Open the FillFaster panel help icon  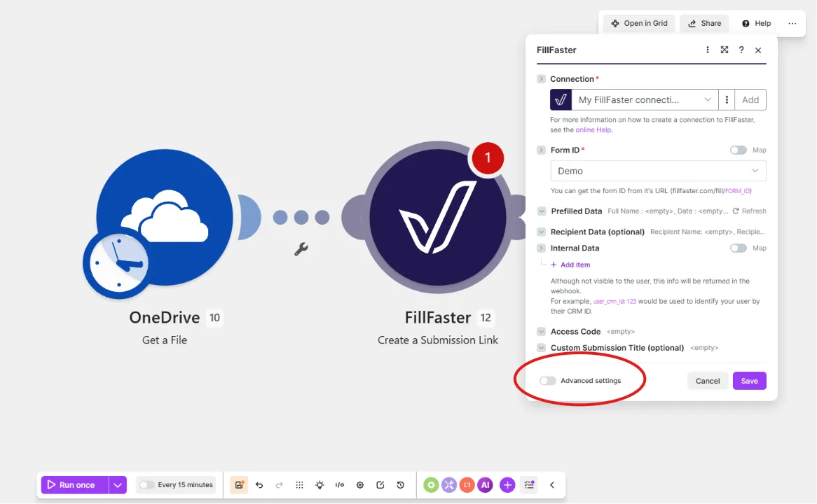(x=741, y=50)
